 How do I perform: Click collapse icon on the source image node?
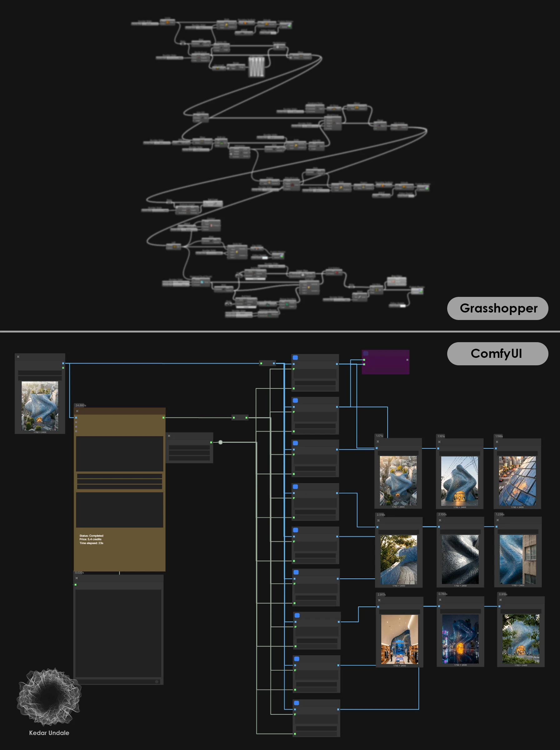coord(18,357)
